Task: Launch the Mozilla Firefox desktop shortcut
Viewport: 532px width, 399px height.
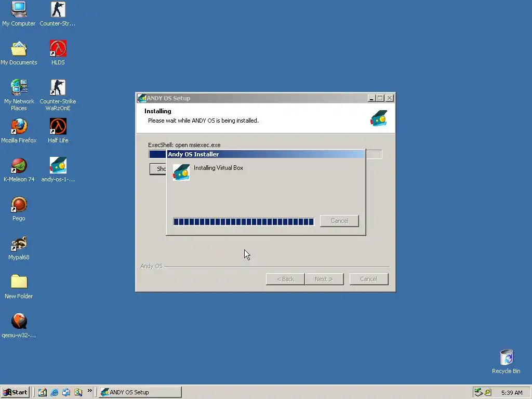Action: (x=19, y=130)
